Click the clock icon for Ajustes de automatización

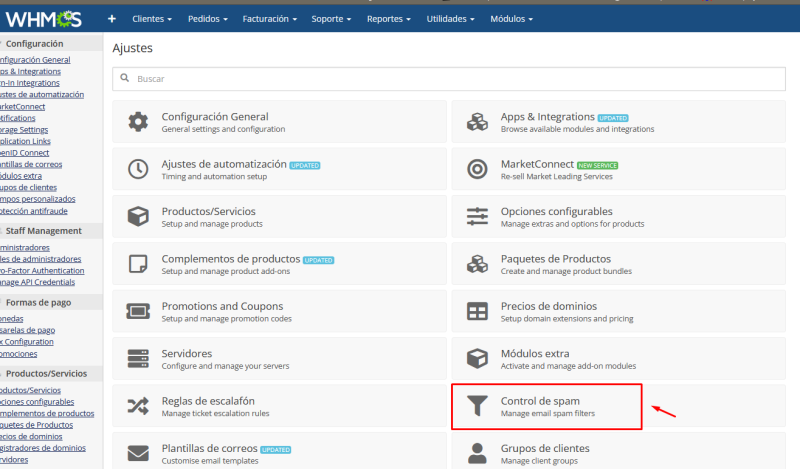[138, 169]
